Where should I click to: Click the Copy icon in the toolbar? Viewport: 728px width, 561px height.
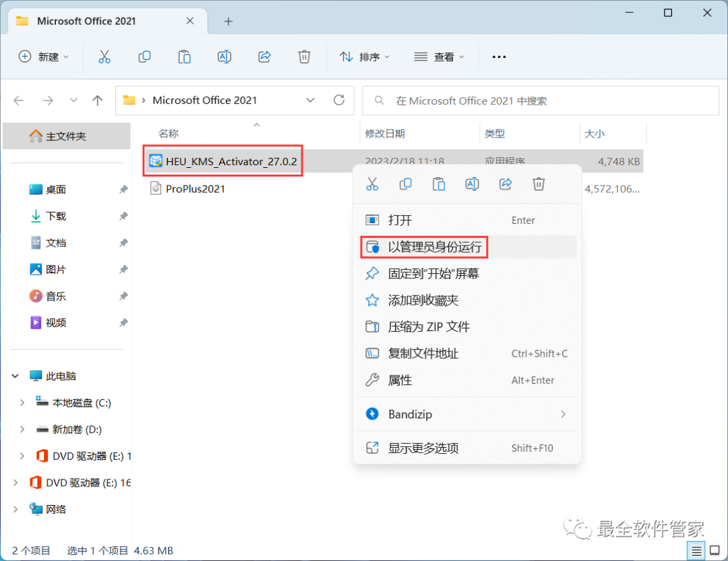coord(144,57)
